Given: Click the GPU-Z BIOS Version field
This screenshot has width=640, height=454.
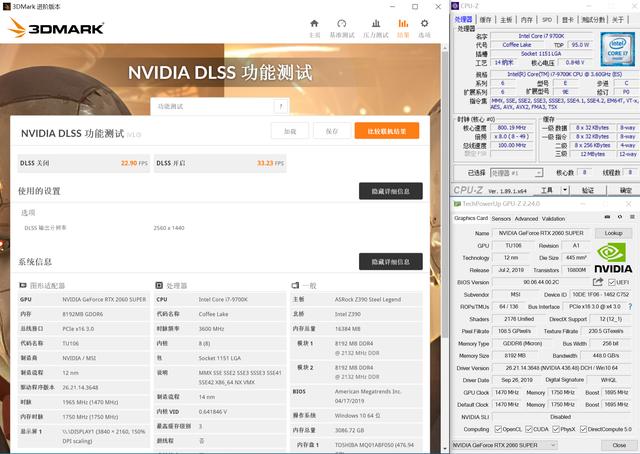Looking at the screenshot, I should click(541, 282).
